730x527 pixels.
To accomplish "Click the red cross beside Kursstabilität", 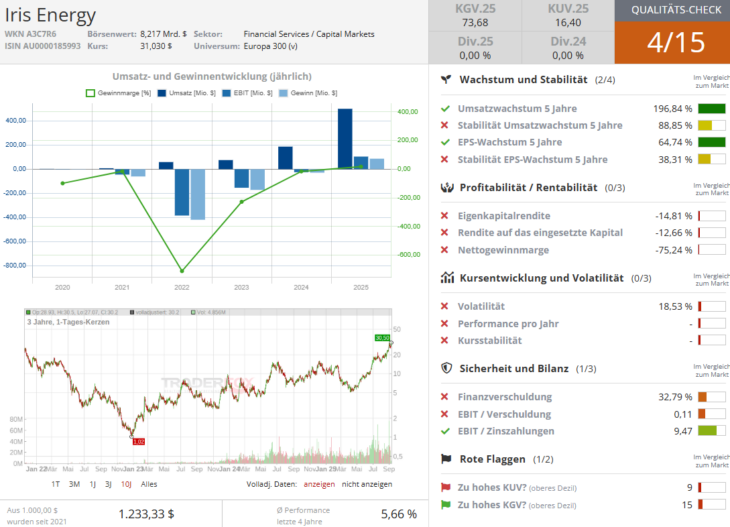I will (x=445, y=340).
